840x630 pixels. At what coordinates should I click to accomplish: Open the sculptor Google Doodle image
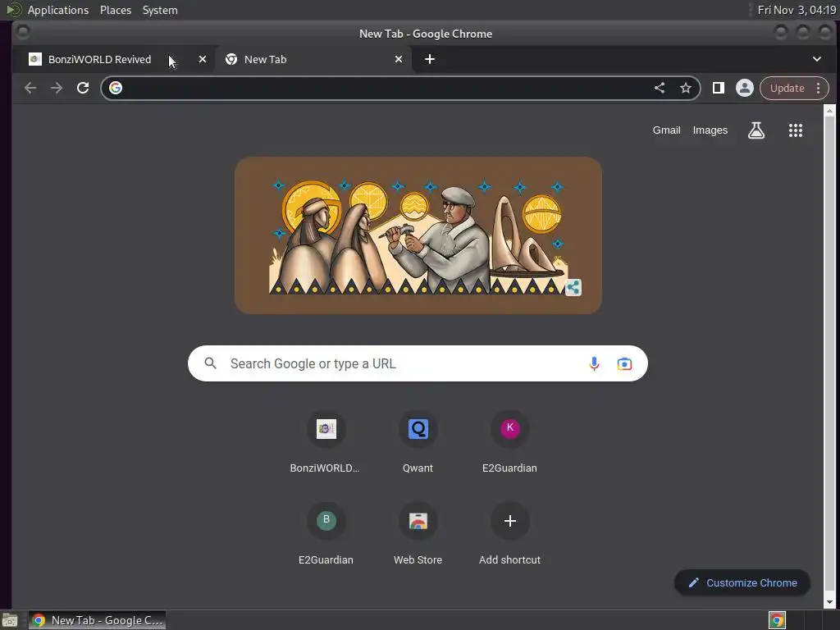(418, 235)
